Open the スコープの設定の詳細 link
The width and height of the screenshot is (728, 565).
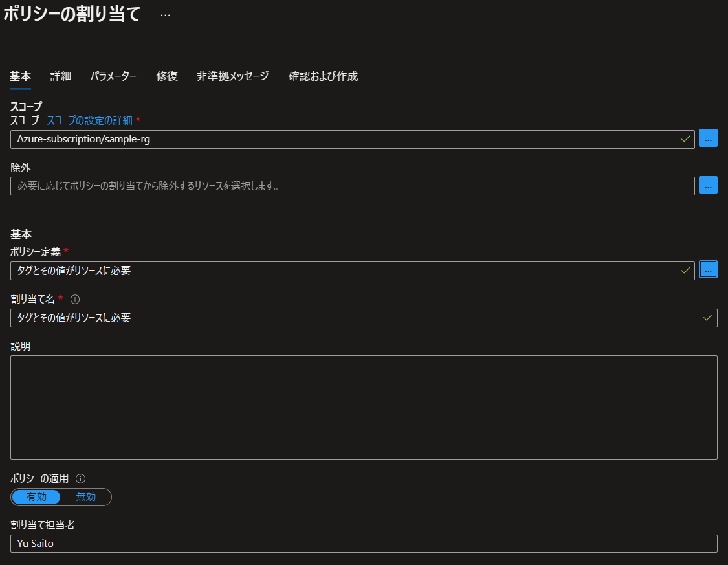pos(89,121)
